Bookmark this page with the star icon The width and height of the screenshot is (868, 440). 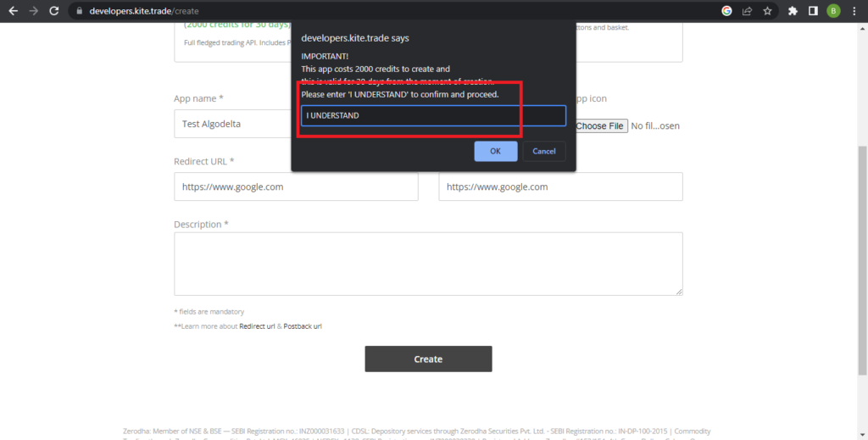[767, 11]
